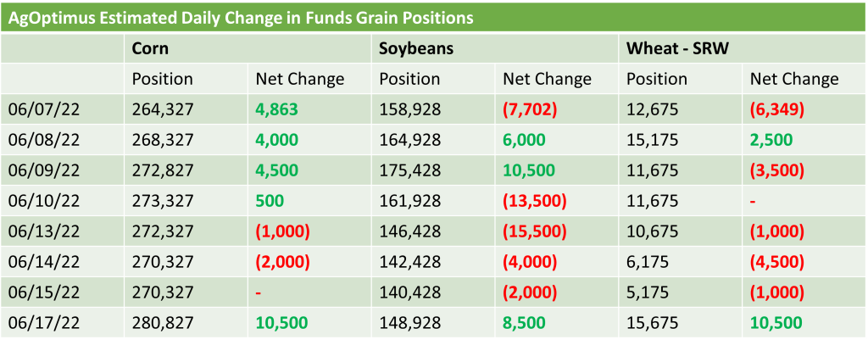Select the Soybeans column header
This screenshot has width=868, height=345.
(x=415, y=48)
